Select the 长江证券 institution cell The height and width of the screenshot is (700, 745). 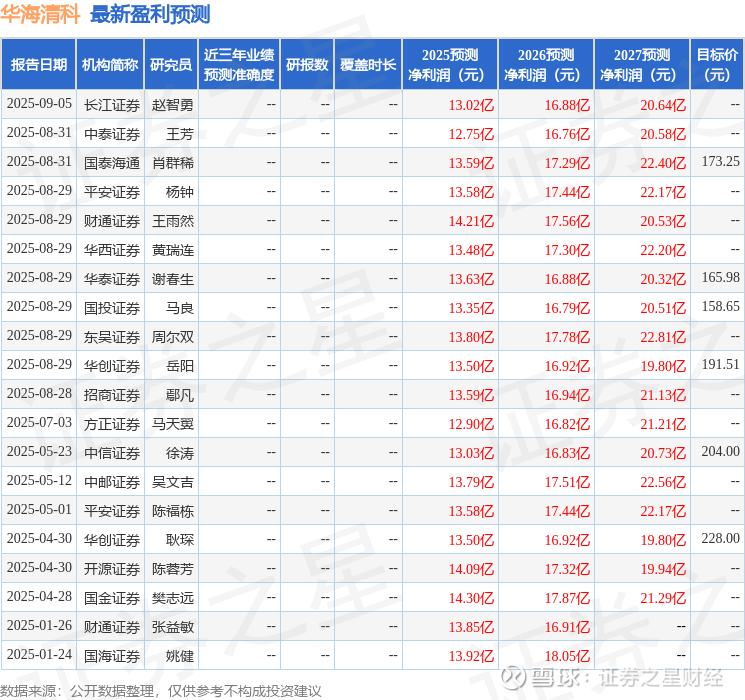pyautogui.click(x=112, y=105)
